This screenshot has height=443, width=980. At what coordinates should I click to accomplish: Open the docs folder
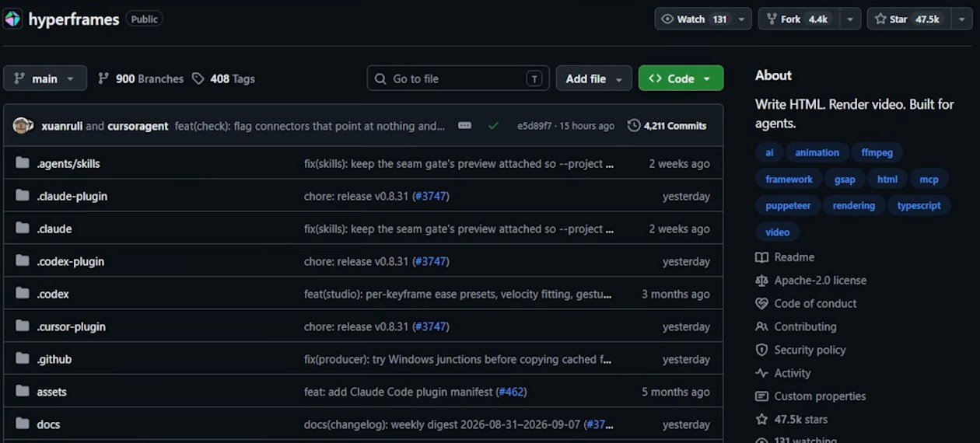tap(48, 425)
